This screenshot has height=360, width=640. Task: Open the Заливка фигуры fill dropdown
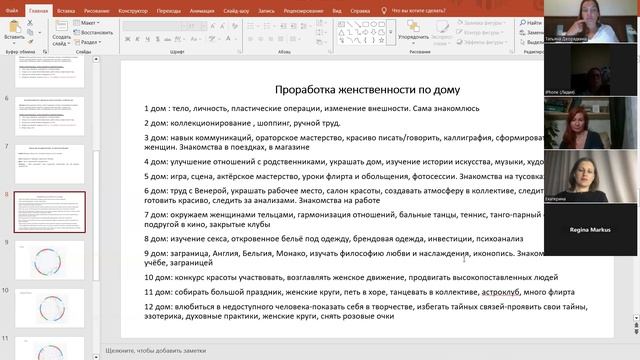click(x=482, y=23)
